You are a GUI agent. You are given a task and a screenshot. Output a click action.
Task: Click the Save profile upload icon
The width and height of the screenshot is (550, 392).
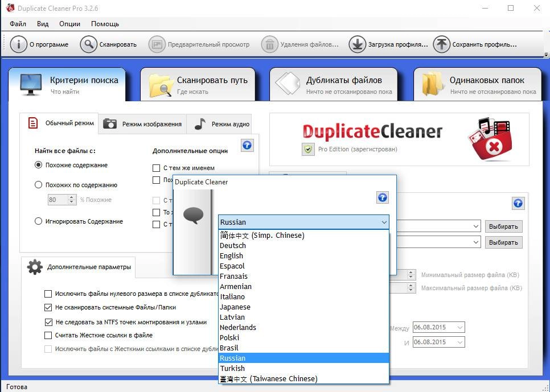pyautogui.click(x=441, y=44)
